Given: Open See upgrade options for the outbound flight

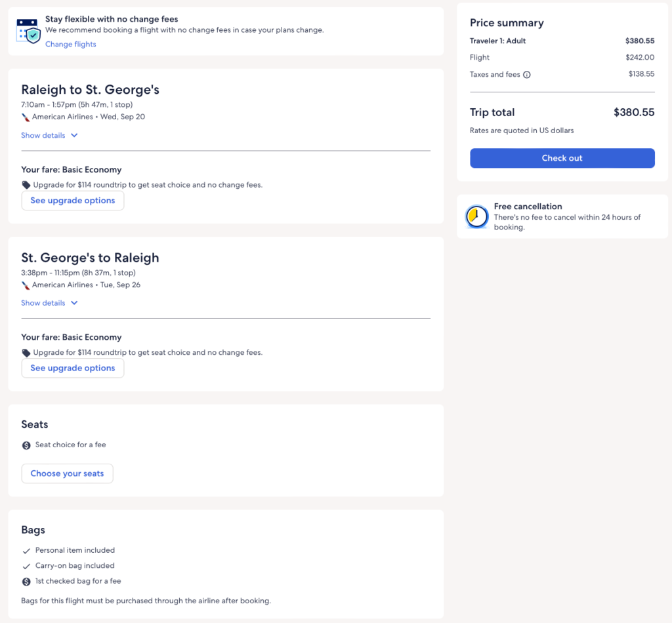Looking at the screenshot, I should pos(73,201).
